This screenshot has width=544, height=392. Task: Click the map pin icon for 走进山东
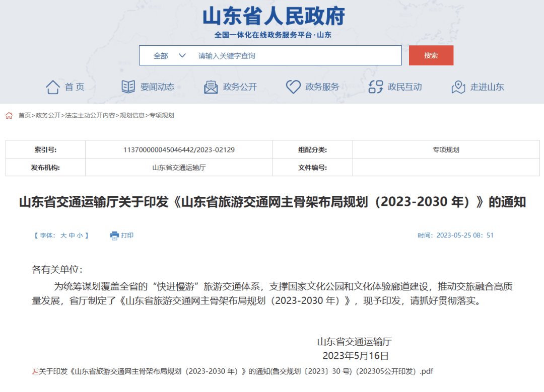[458, 87]
